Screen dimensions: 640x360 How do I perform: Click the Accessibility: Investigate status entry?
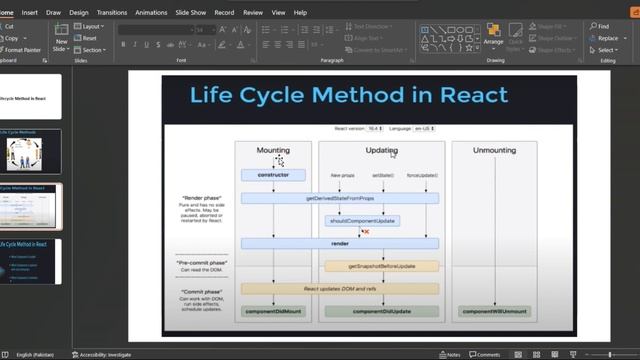tap(102, 355)
